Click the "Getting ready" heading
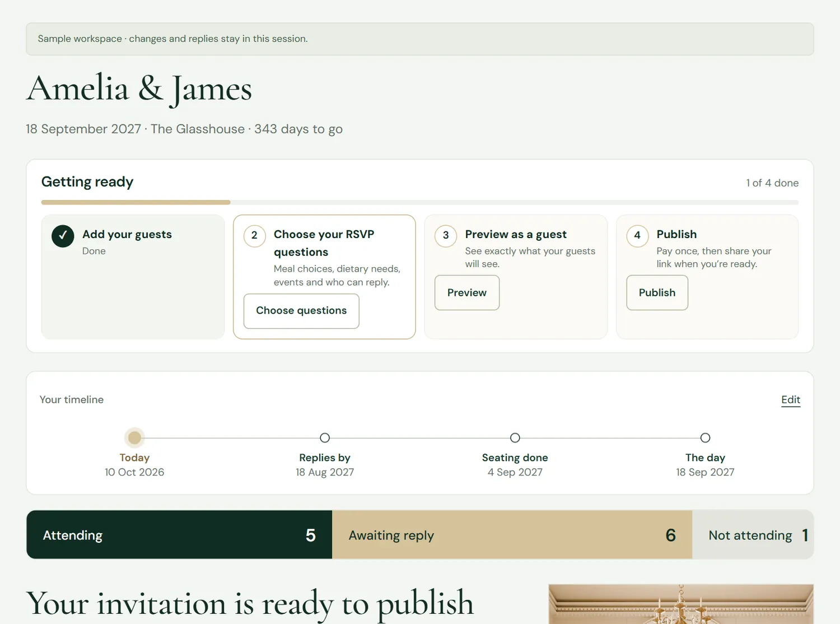Viewport: 840px width, 624px height. click(x=87, y=182)
